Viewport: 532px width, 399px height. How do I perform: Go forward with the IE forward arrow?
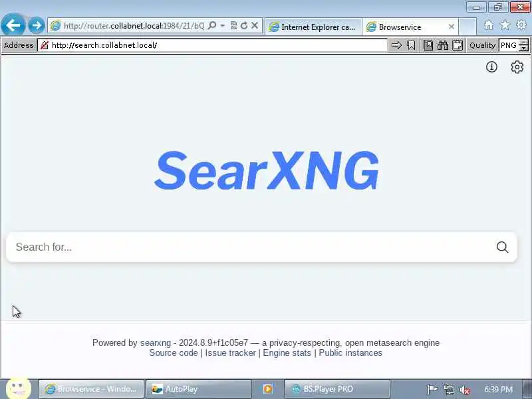(37, 25)
